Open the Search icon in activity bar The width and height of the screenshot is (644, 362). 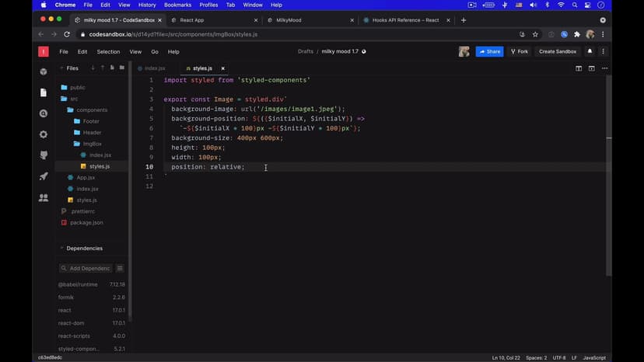[x=44, y=113]
